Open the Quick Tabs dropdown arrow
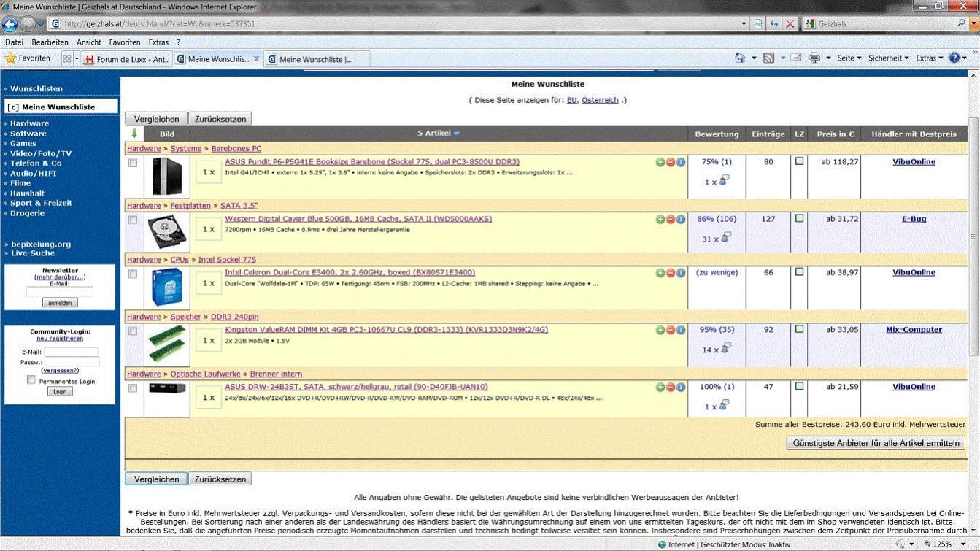980x551 pixels. point(77,59)
